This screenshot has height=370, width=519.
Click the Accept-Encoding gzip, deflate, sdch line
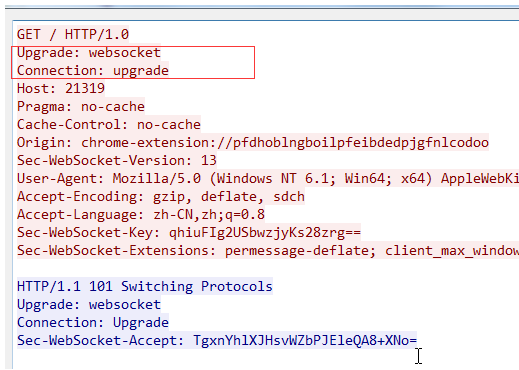pos(161,196)
